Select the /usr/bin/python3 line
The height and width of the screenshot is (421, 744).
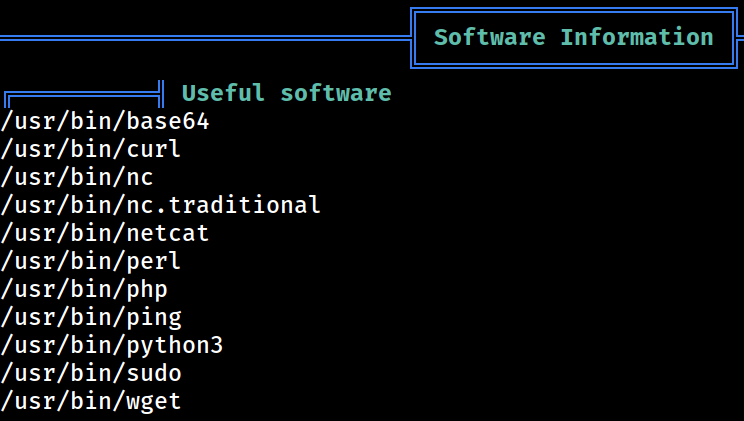click(x=112, y=346)
